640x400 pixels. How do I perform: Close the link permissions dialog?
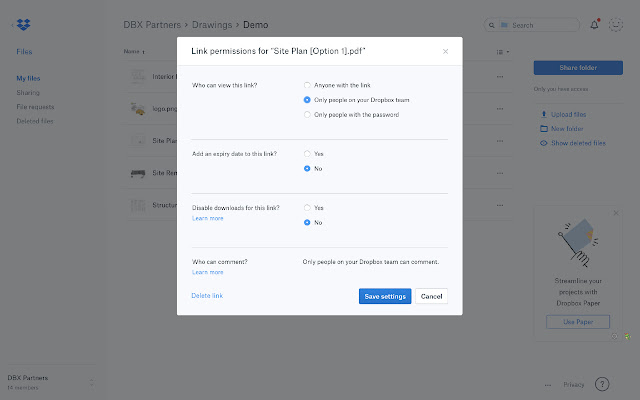[x=445, y=51]
